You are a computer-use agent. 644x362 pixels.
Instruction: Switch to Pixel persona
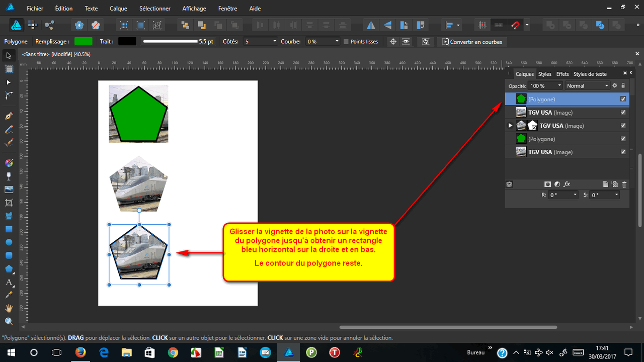pos(33,25)
